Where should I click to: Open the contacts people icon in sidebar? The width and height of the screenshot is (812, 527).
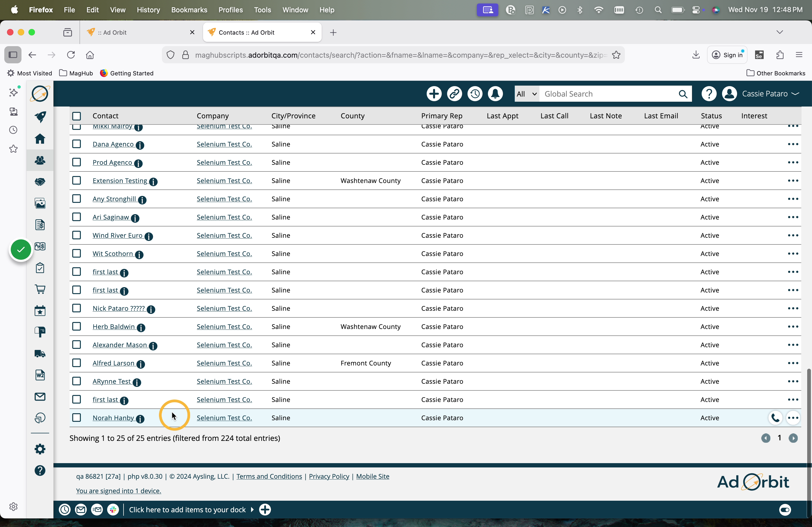point(40,160)
